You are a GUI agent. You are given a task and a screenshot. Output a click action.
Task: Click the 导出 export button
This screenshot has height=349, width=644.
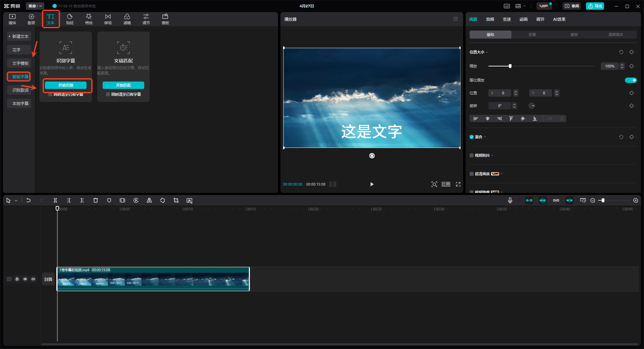click(595, 6)
